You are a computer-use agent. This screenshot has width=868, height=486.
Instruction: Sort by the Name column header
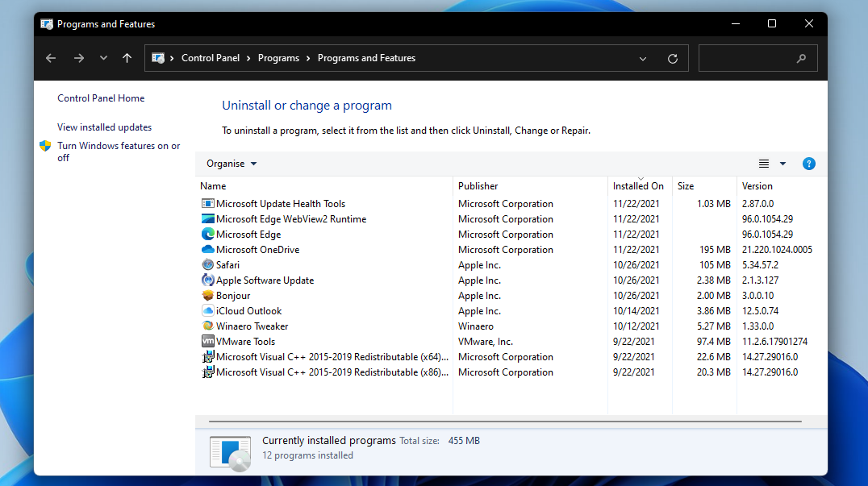(323, 186)
